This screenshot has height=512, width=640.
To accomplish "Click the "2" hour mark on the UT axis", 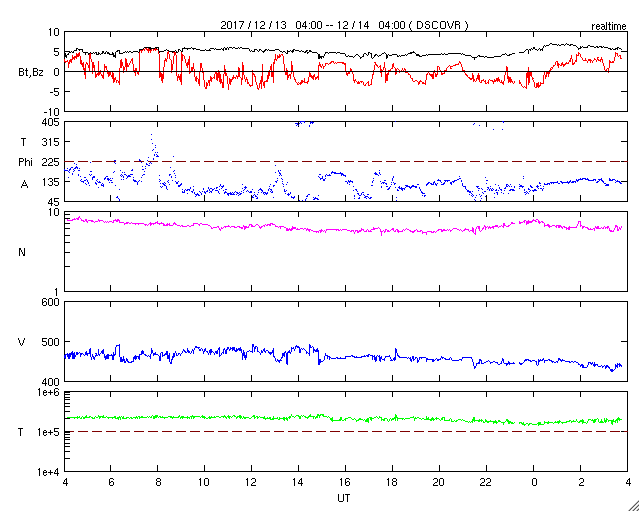I will (x=580, y=482).
